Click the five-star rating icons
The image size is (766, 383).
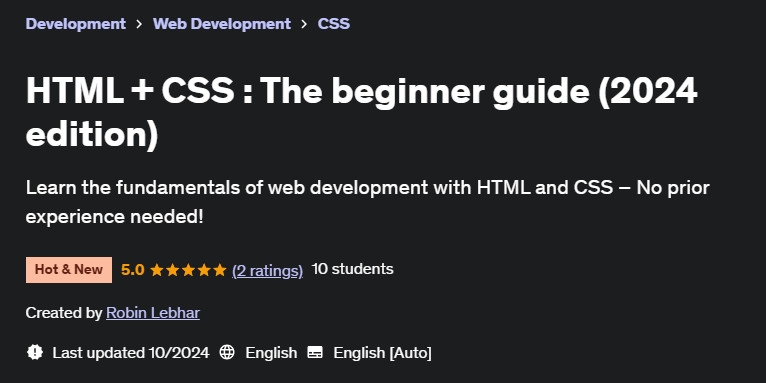point(189,270)
